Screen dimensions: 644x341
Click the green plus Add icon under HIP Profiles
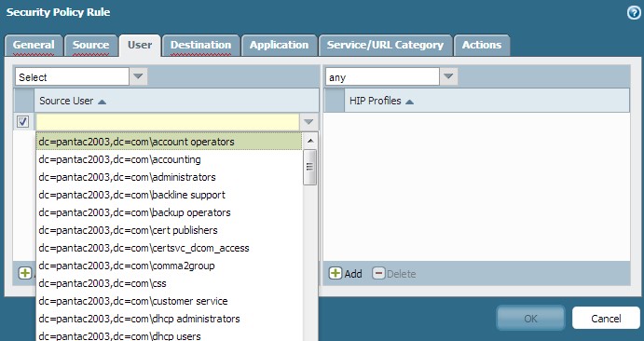(x=336, y=273)
